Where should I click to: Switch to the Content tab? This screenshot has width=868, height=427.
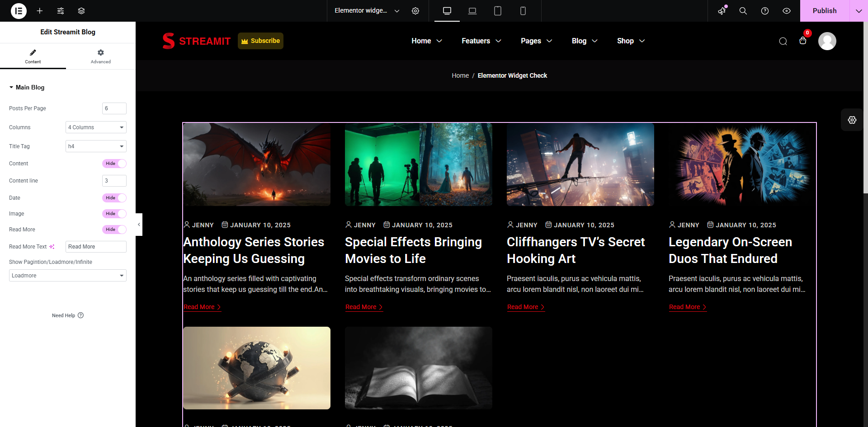coord(33,56)
